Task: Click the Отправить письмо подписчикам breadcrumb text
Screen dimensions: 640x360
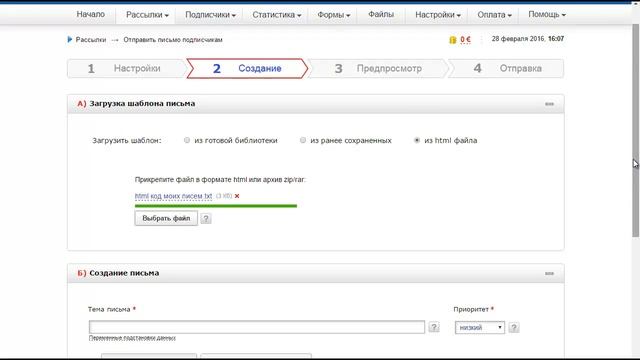Action: (173, 40)
